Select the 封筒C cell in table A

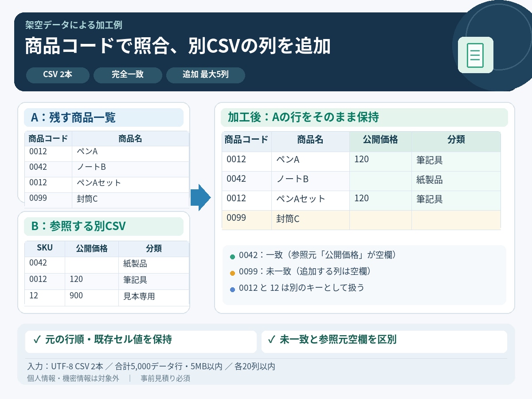130,200
